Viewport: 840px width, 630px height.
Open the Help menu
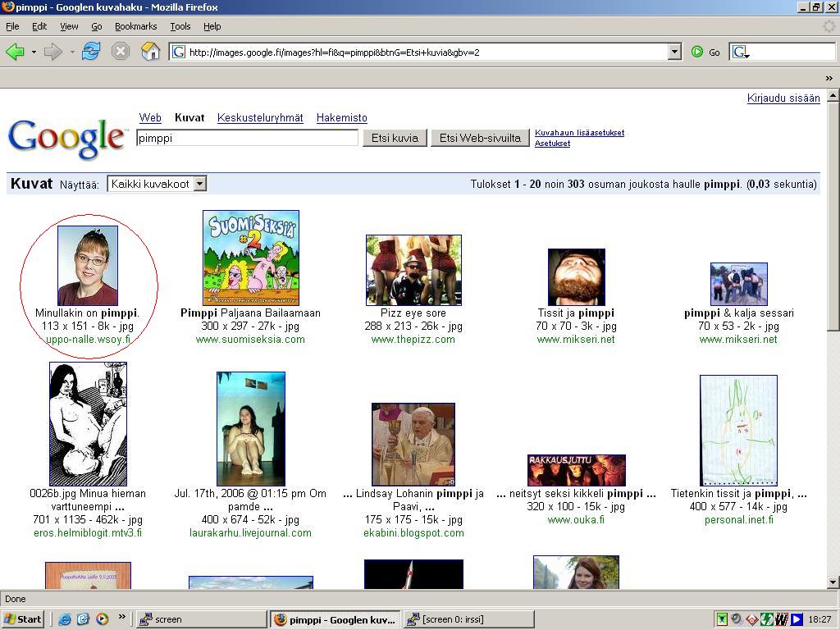[212, 26]
